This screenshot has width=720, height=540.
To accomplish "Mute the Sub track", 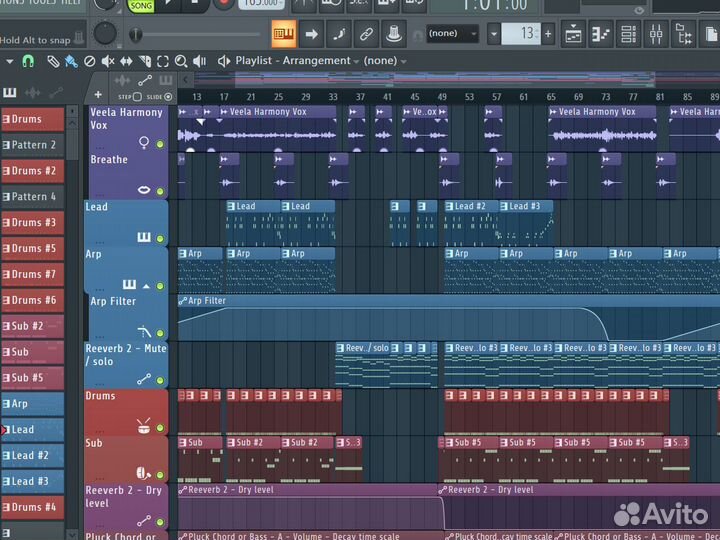I will [x=160, y=475].
